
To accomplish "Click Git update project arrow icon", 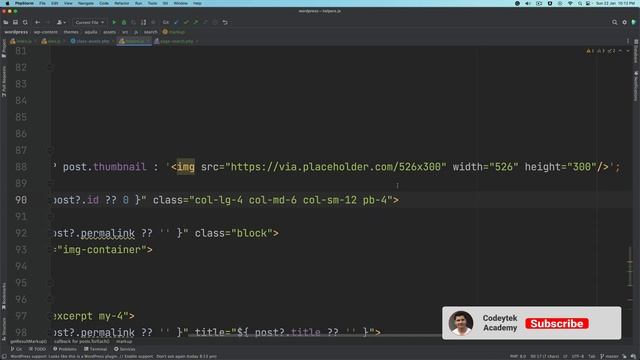I will pyautogui.click(x=176, y=22).
